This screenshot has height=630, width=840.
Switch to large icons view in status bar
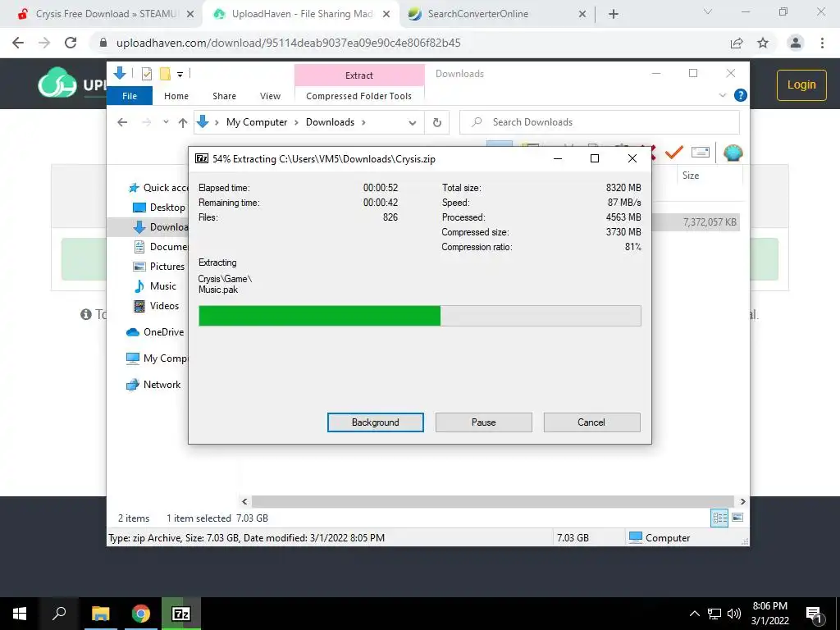click(737, 518)
